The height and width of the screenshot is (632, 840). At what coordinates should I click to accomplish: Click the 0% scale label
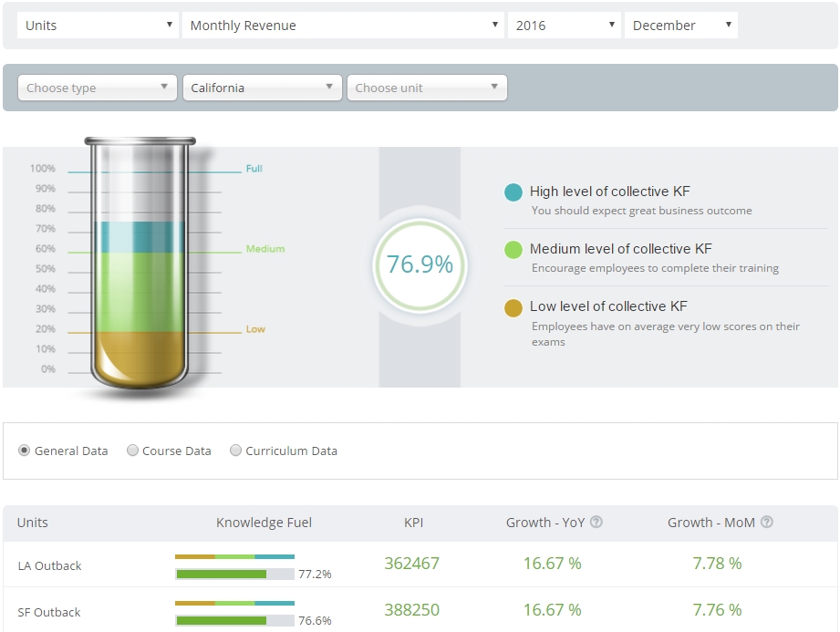[48, 369]
